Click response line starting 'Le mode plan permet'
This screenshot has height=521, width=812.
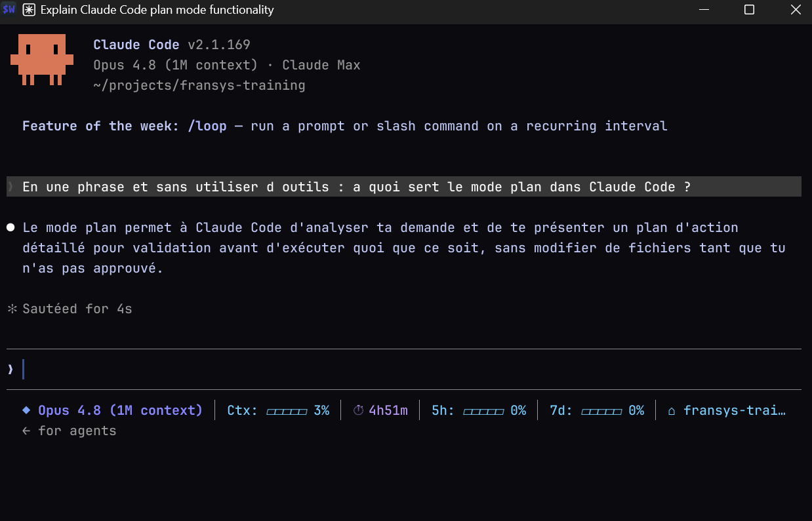pyautogui.click(x=380, y=227)
